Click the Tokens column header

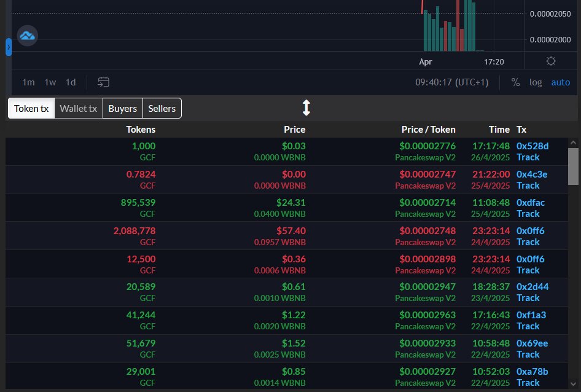tap(141, 130)
